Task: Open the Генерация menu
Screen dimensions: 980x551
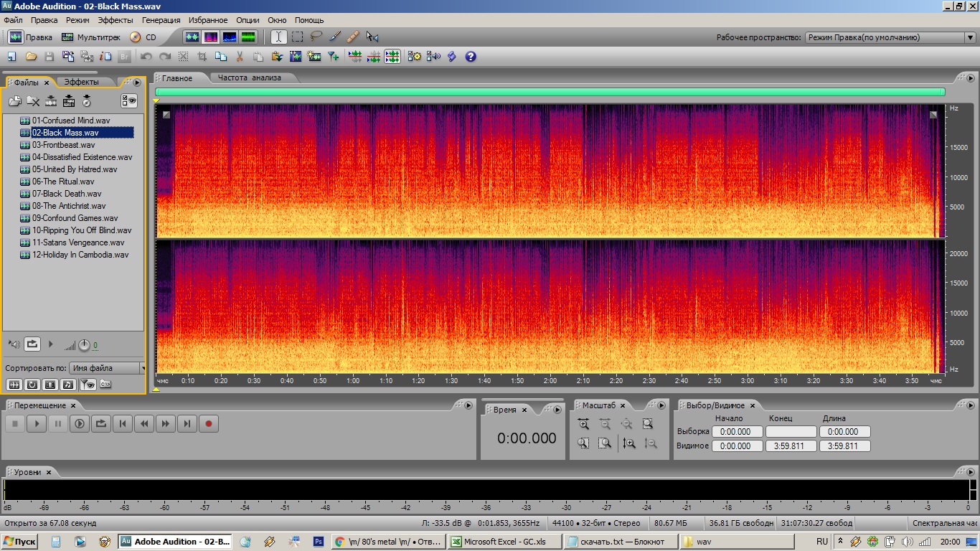Action: [161, 20]
